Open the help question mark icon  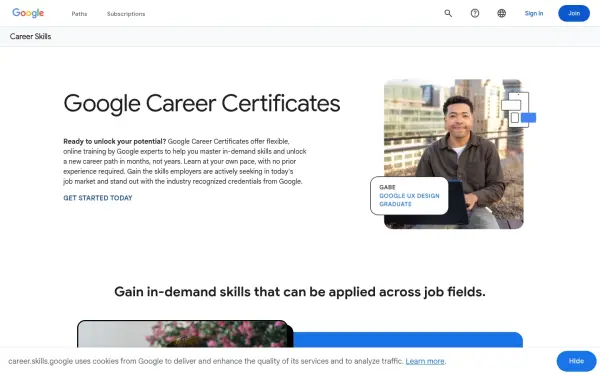475,13
